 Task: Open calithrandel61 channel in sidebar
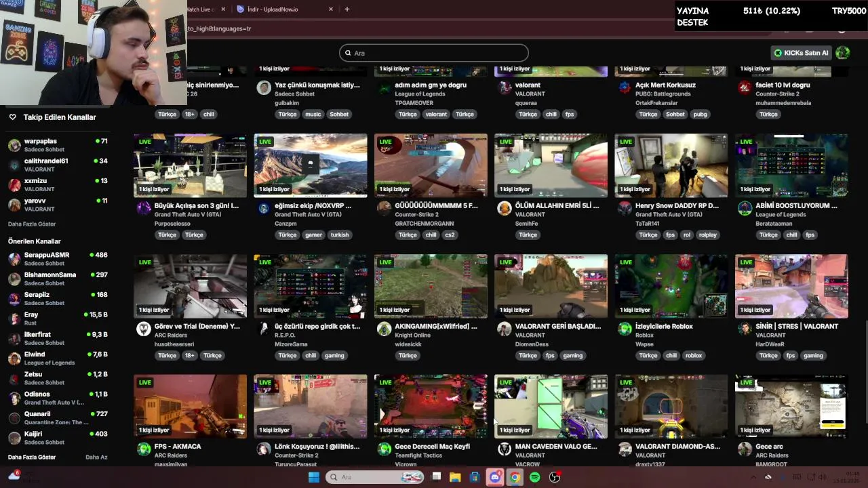58,165
